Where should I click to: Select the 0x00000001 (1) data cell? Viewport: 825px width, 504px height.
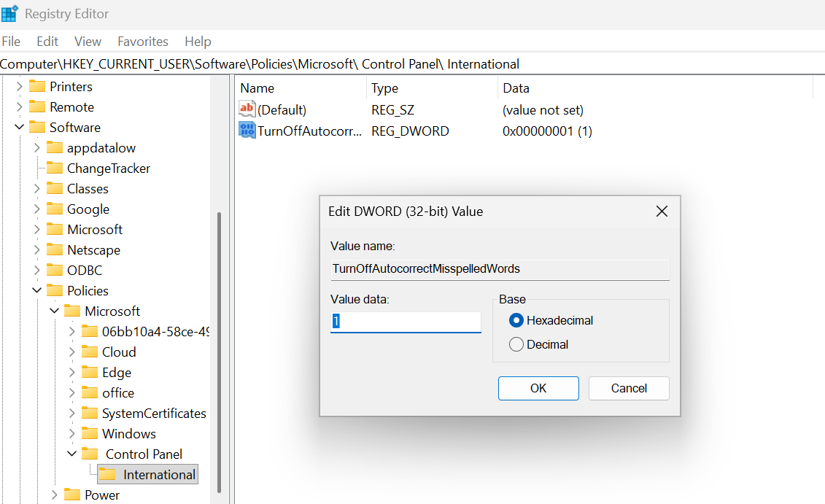tap(547, 131)
